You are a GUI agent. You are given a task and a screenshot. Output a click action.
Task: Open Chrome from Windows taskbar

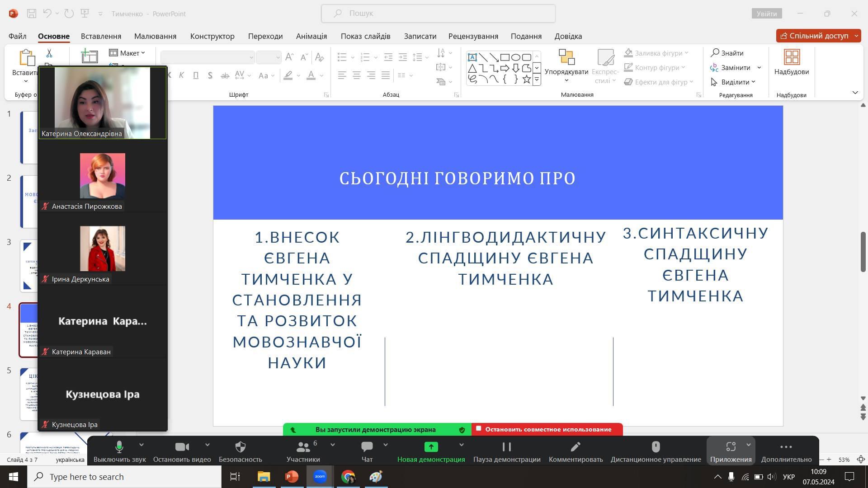click(x=348, y=477)
